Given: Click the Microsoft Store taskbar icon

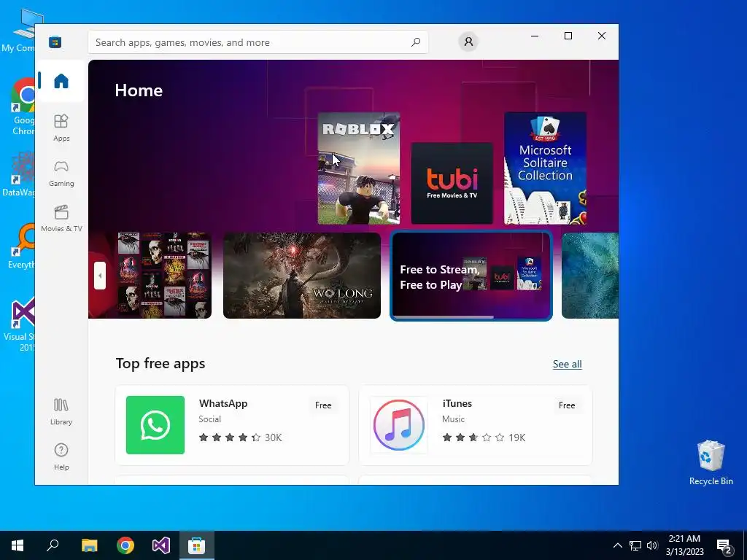Looking at the screenshot, I should (197, 545).
